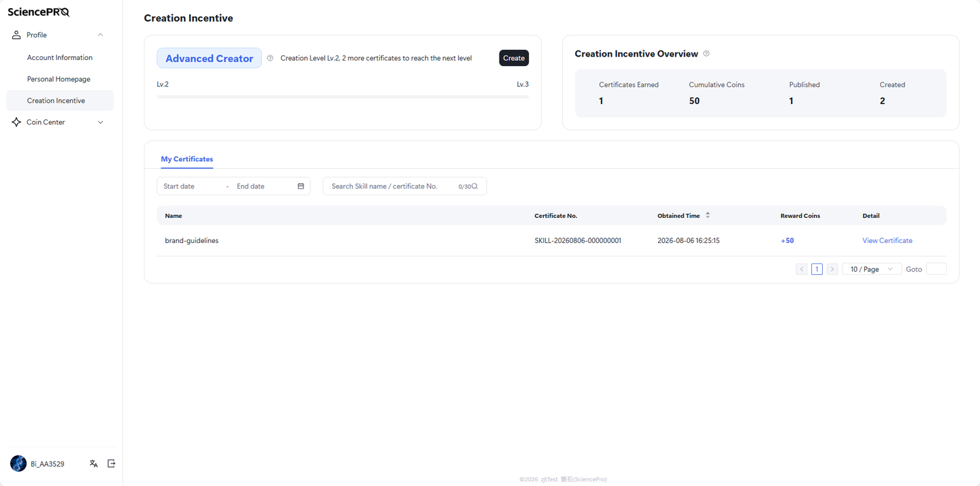Open the 10 / Page dropdown
This screenshot has height=486, width=980.
(x=872, y=270)
